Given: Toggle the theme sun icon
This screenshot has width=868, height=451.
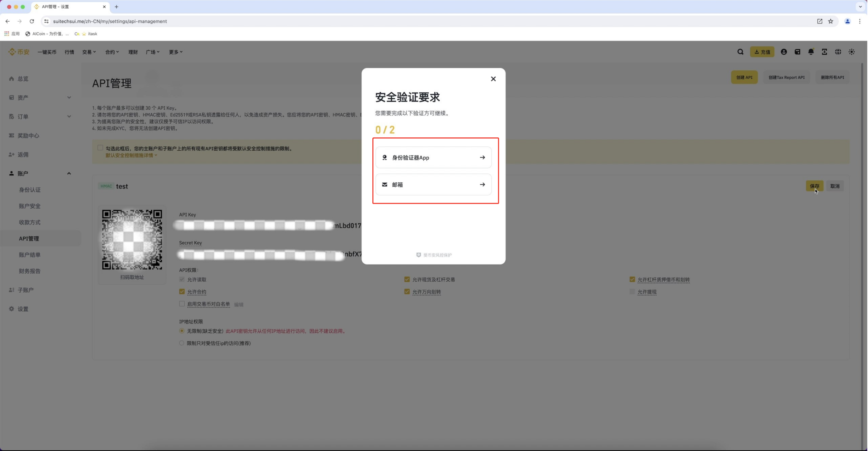Looking at the screenshot, I should pyautogui.click(x=852, y=52).
